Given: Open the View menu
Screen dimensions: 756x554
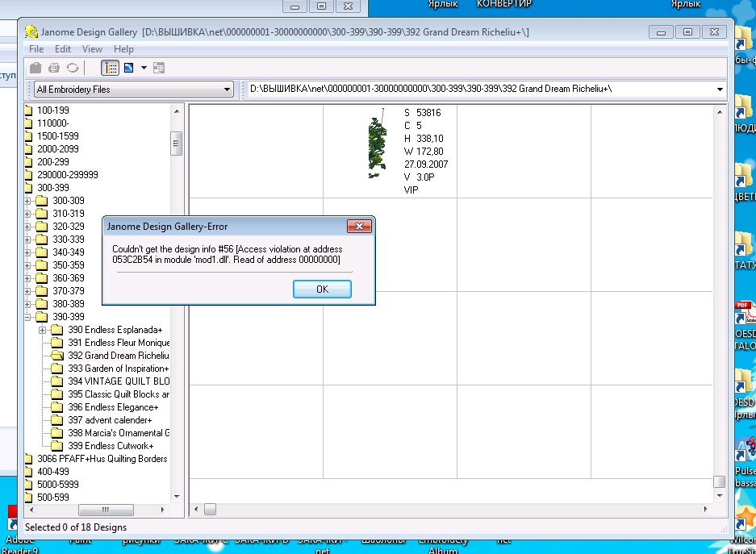Looking at the screenshot, I should click(92, 49).
